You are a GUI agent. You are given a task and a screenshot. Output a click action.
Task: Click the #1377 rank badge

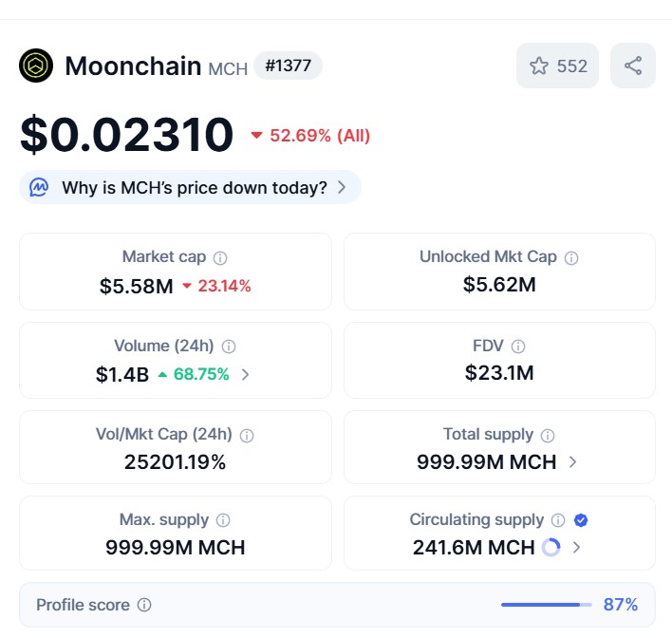point(288,66)
